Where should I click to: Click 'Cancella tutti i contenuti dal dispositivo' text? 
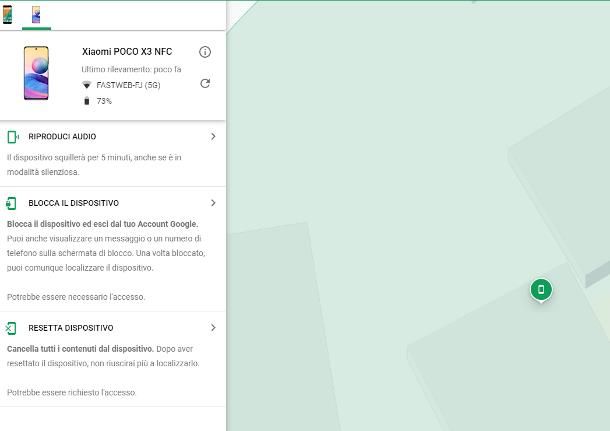tap(80, 349)
